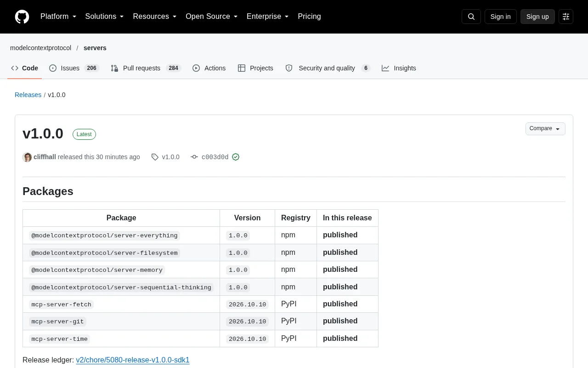Open cliffhall's profile link
Image resolution: width=588 pixels, height=368 pixels.
pos(45,157)
